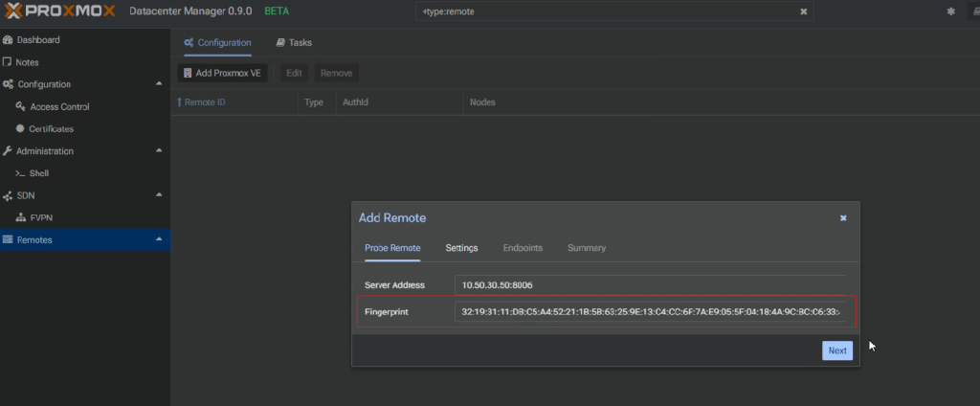
Task: Close the Add Remote dialog
Action: (x=843, y=218)
